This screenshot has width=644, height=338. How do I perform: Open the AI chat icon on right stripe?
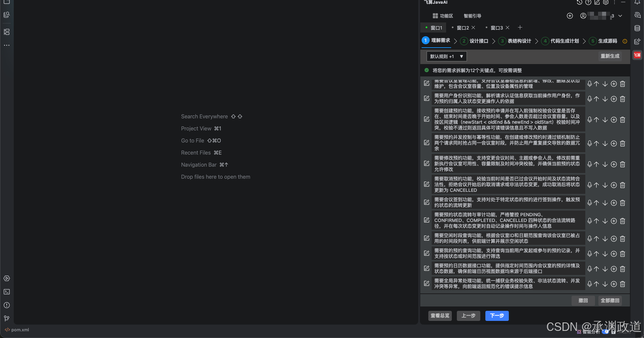click(637, 15)
